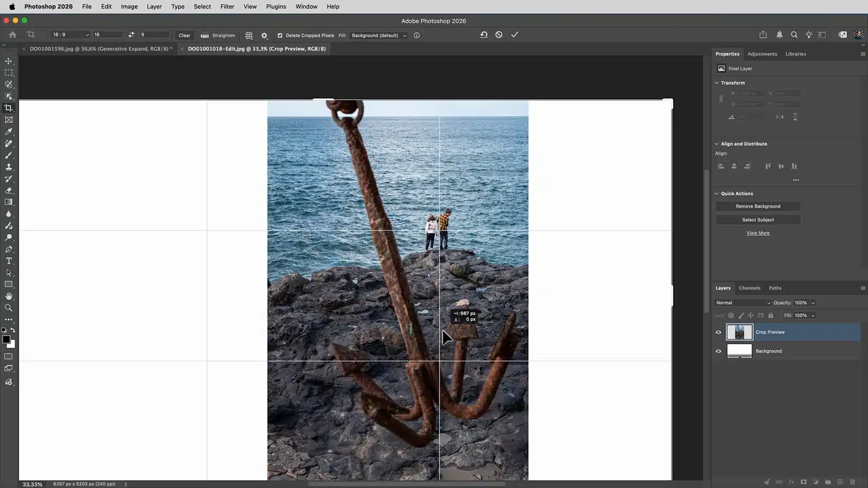Viewport: 868px width, 488px height.
Task: Reset the crop box
Action: point(483,35)
